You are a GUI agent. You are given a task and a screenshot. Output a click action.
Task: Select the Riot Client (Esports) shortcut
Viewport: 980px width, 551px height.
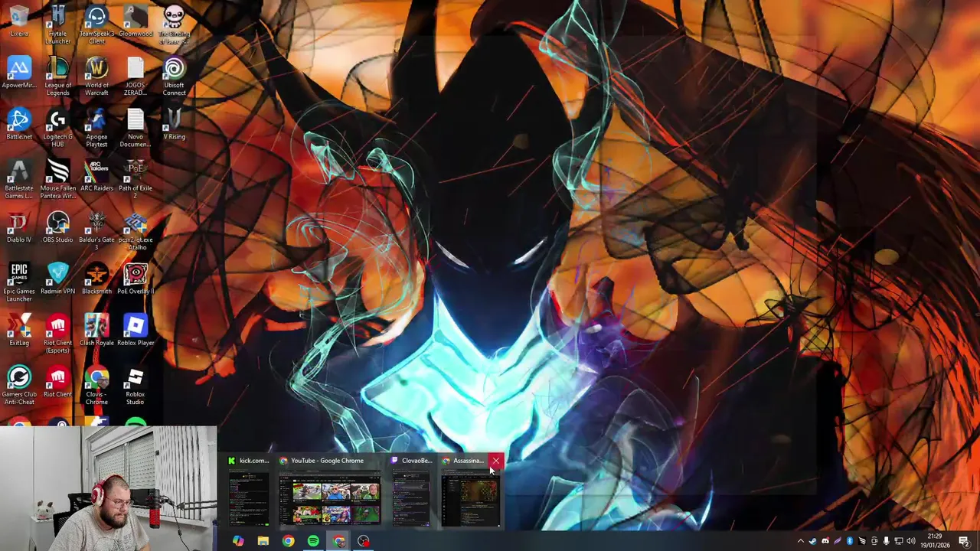(57, 333)
